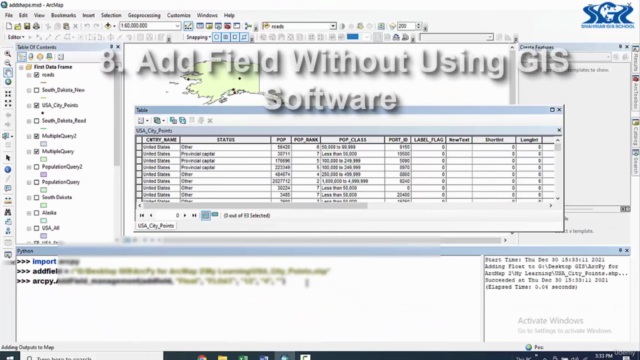Open the Add Data dropdown arrow
The image size is (640, 360).
point(114,26)
